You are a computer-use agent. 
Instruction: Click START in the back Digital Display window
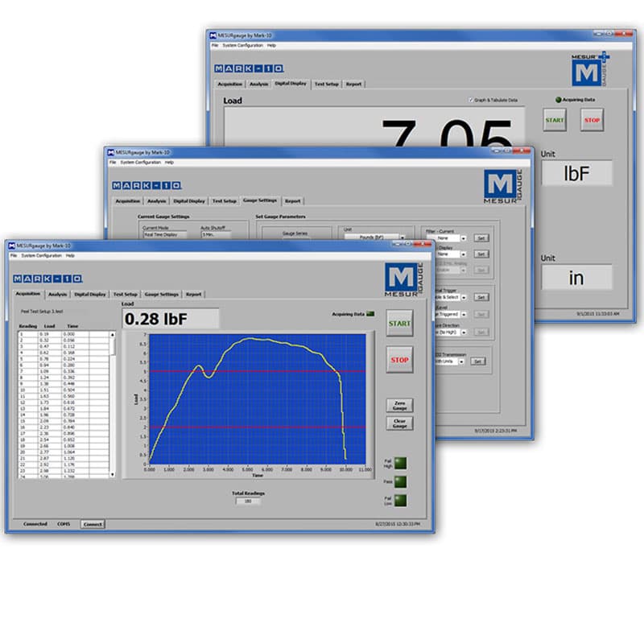(x=555, y=120)
